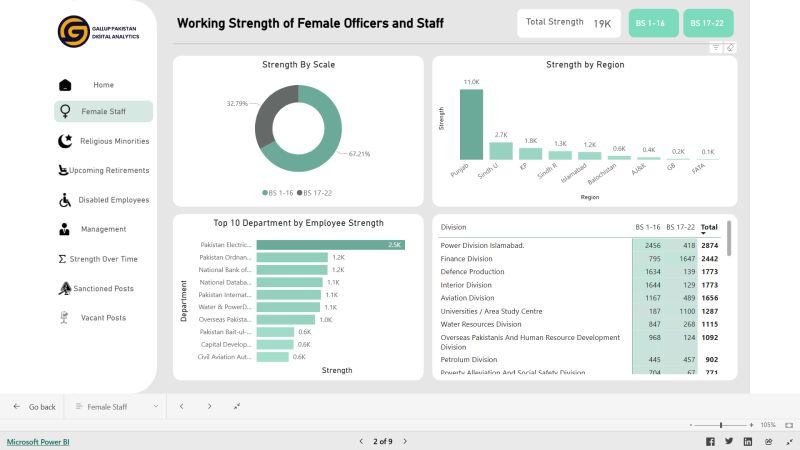Click the zoom slider handle
Image resolution: width=800 pixels, height=450 pixels.
pos(721,425)
